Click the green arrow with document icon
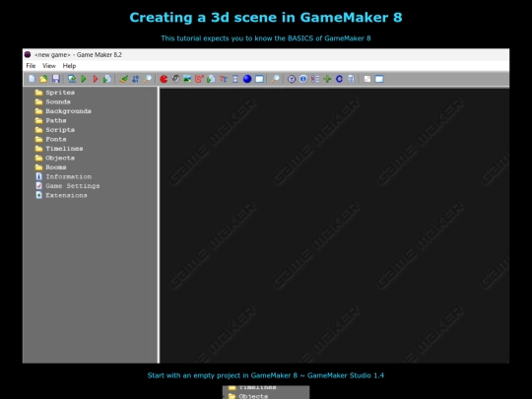The width and height of the screenshot is (532, 399). (107, 79)
